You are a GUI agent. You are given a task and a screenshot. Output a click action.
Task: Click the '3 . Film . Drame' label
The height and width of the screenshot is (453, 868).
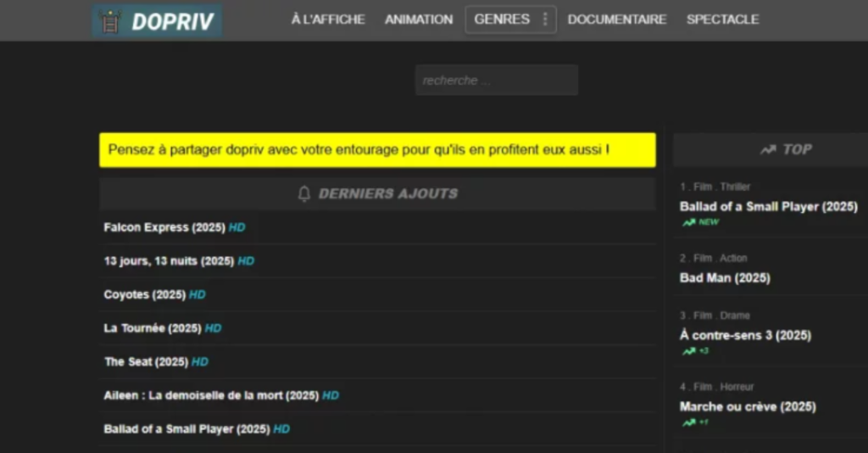pos(715,316)
